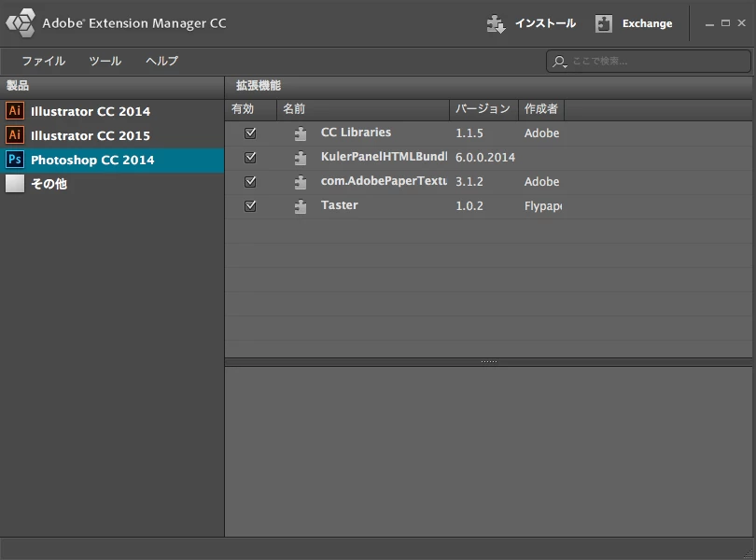Click version 1.0.2 cell
This screenshot has height=560, width=756.
[x=469, y=206]
